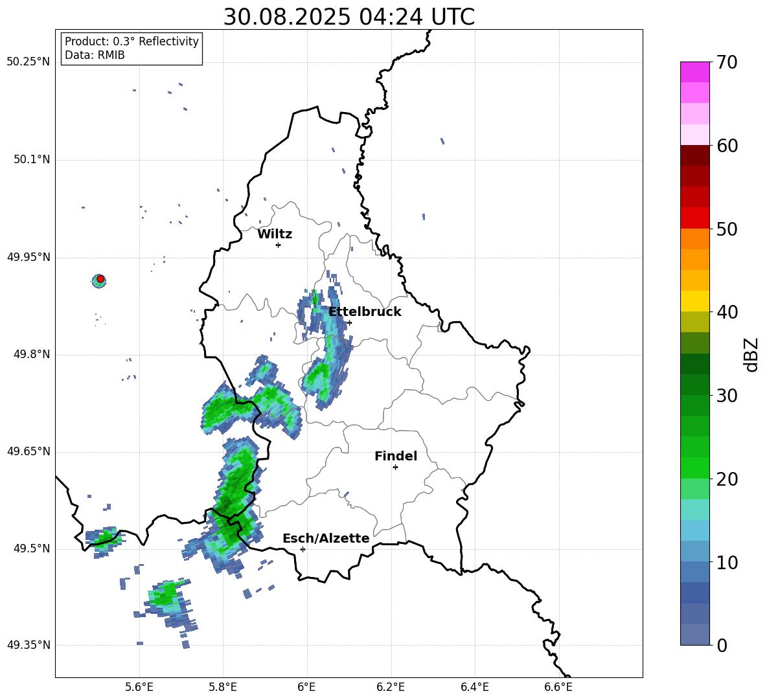Click the 49.5°N latitude label
The height and width of the screenshot is (700, 767).
click(x=31, y=548)
